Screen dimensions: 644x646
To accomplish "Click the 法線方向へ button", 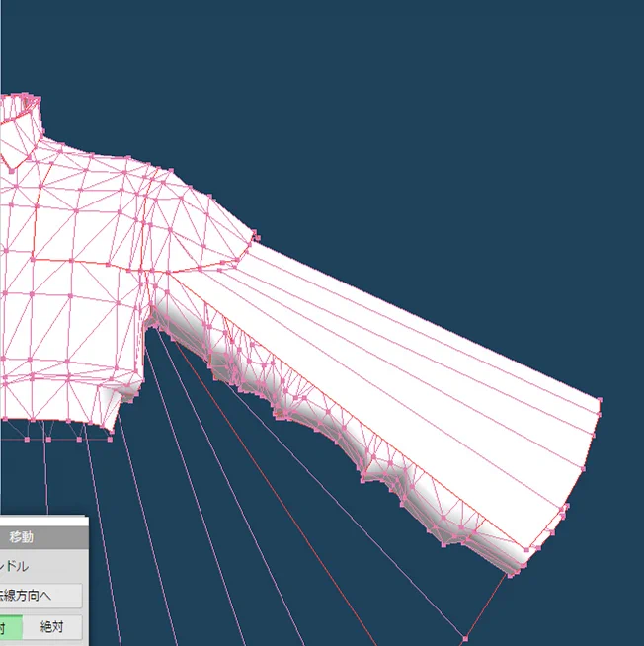I will click(x=40, y=596).
